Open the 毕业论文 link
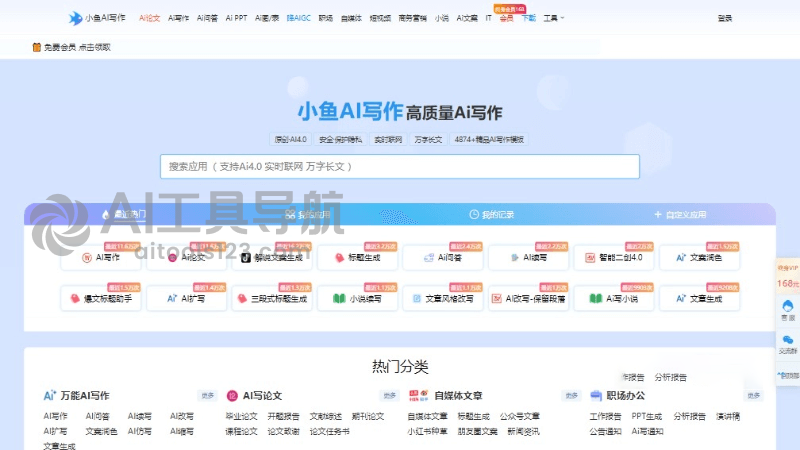 pyautogui.click(x=241, y=416)
